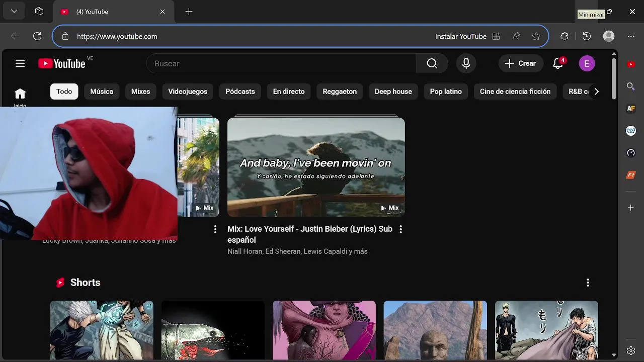Open a new browser tab
Viewport: 644px width, 362px height.
189,12
